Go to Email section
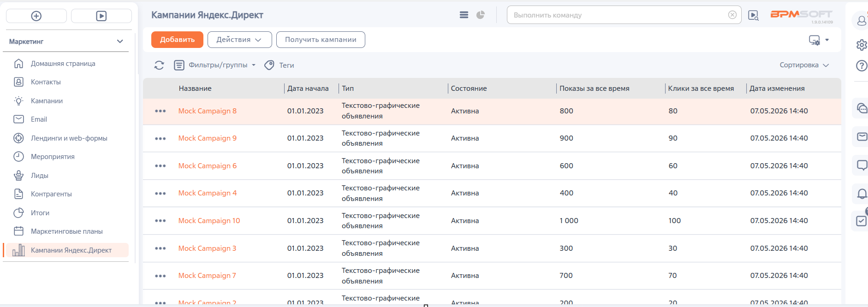This screenshot has height=307, width=868. pyautogui.click(x=39, y=119)
